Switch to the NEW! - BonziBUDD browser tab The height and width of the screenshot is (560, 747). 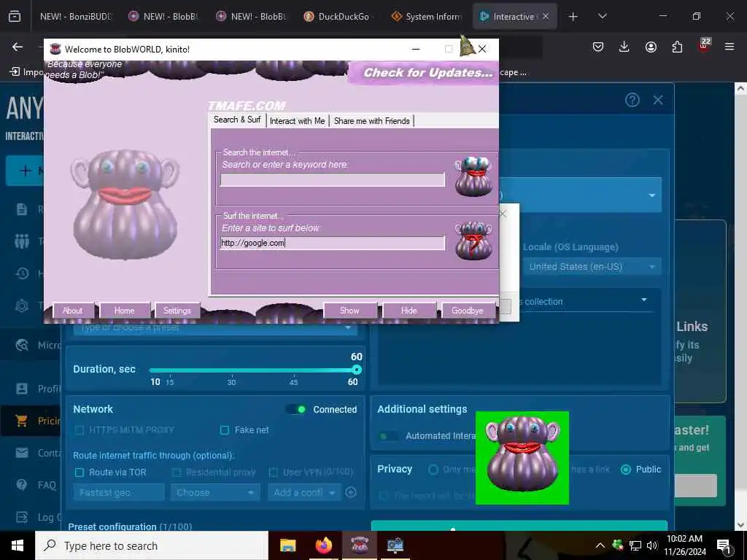(x=74, y=16)
